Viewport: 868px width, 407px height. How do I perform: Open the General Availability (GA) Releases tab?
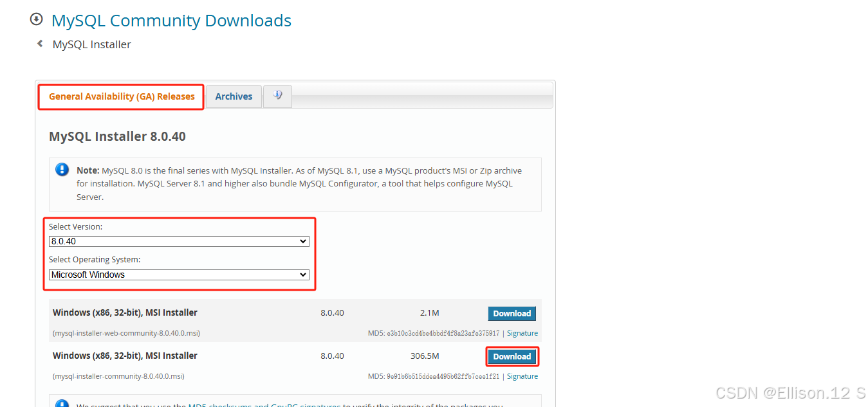[122, 96]
